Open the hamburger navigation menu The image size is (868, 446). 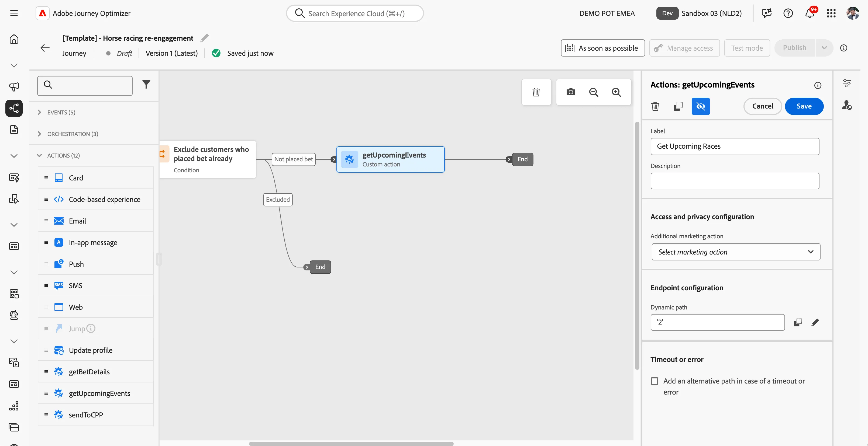(14, 13)
